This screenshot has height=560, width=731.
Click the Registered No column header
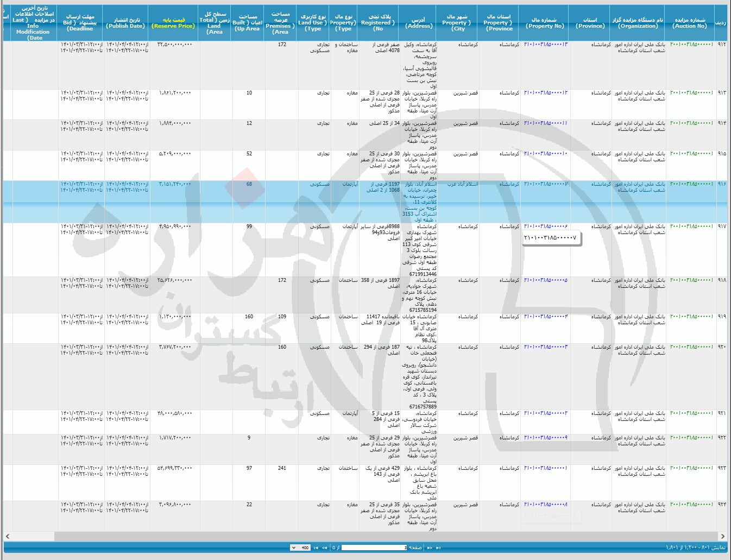tap(379, 23)
